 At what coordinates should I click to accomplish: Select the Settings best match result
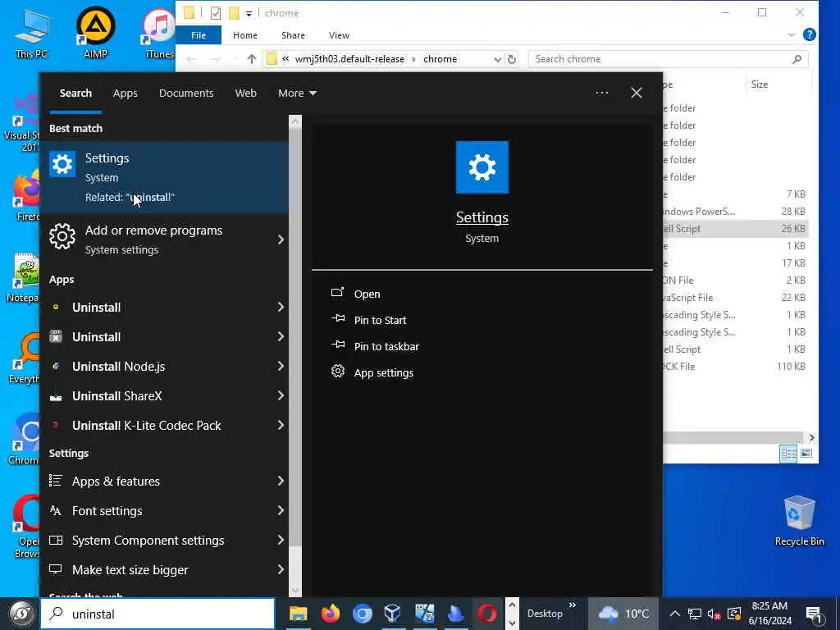click(x=164, y=177)
